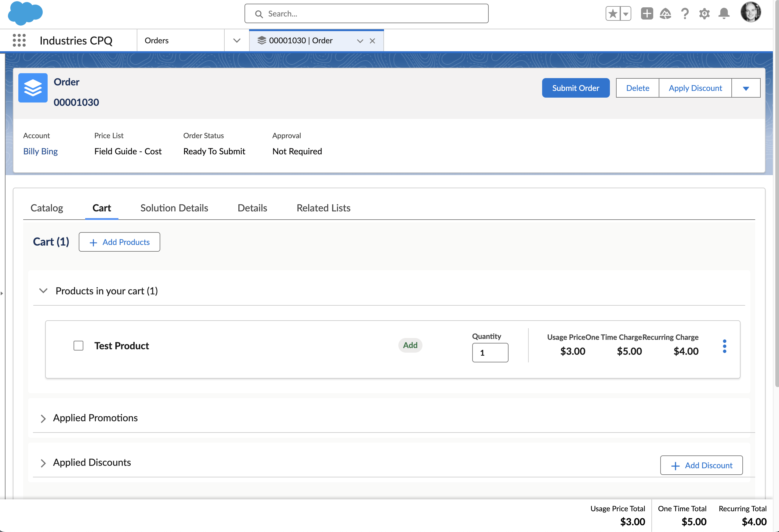Click the Favorites star icon

click(x=613, y=14)
